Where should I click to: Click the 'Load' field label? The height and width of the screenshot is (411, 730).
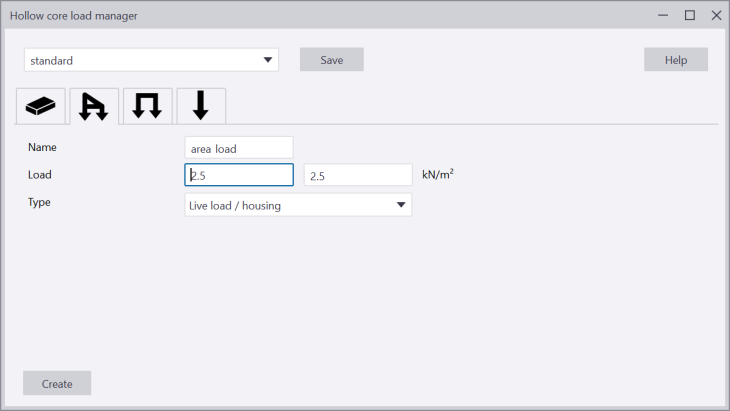click(x=40, y=175)
